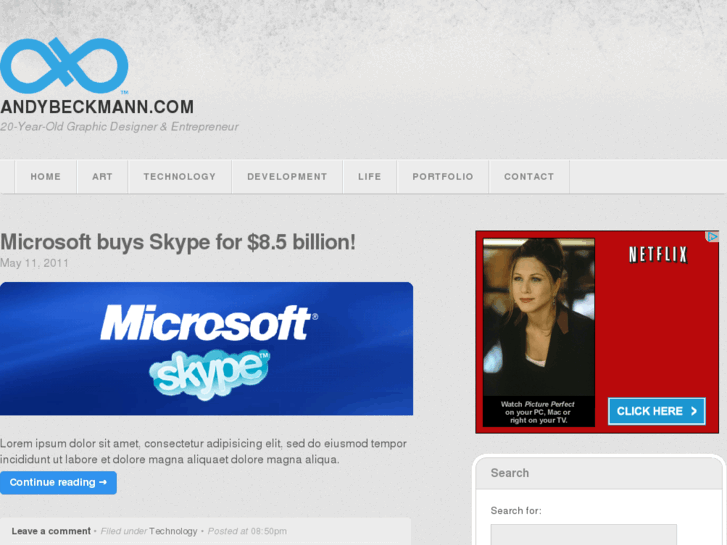
Task: Click the Microsoft Skype banner image
Action: [206, 349]
